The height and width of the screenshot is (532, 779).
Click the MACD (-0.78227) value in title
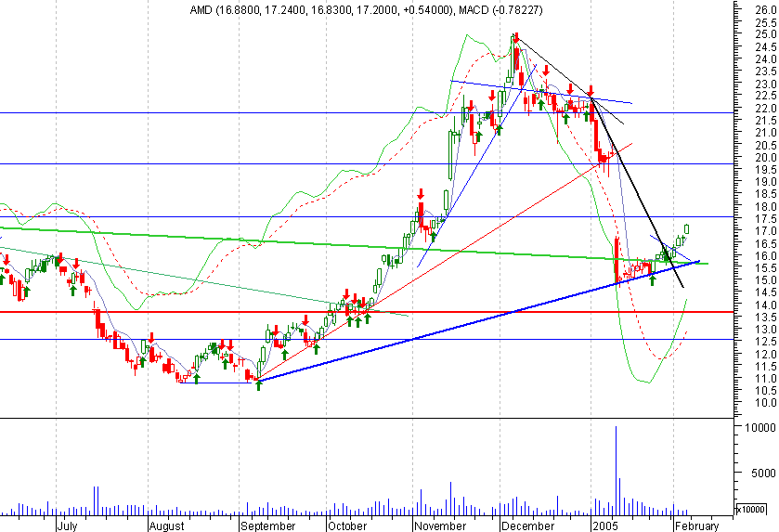pos(500,10)
